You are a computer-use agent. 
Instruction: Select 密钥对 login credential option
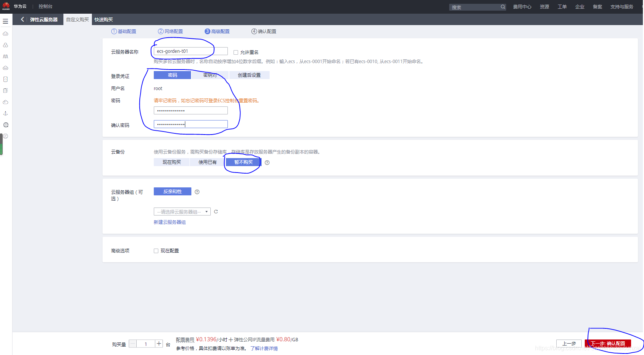tap(210, 75)
